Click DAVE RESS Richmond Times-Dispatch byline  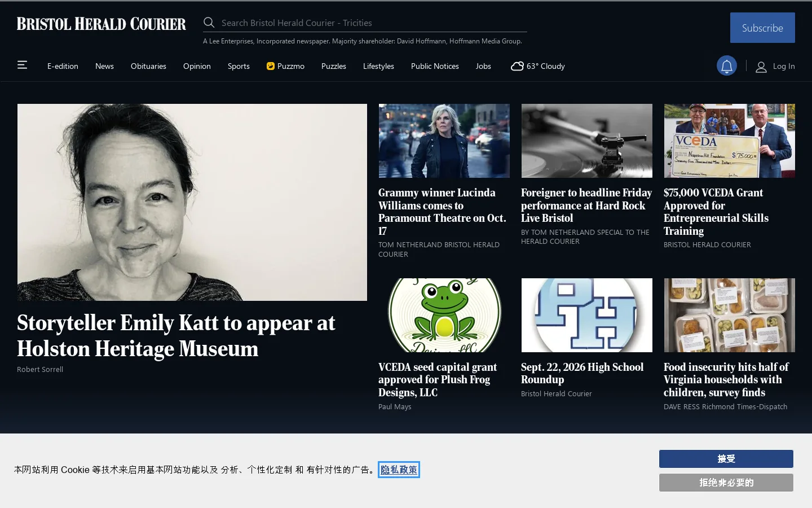[725, 406]
